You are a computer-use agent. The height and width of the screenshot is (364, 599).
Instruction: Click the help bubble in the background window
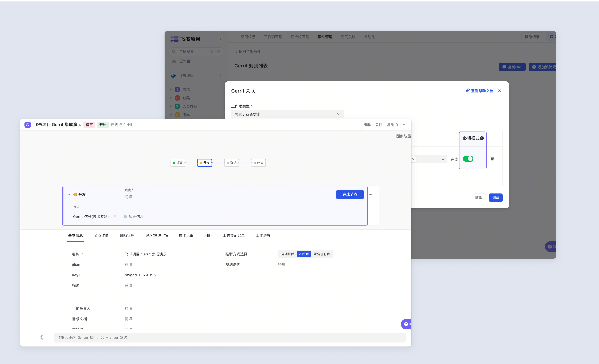click(550, 247)
